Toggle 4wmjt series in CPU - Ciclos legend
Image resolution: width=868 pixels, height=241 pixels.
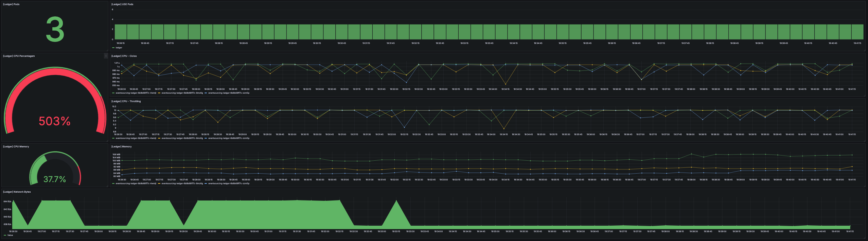tap(136, 93)
